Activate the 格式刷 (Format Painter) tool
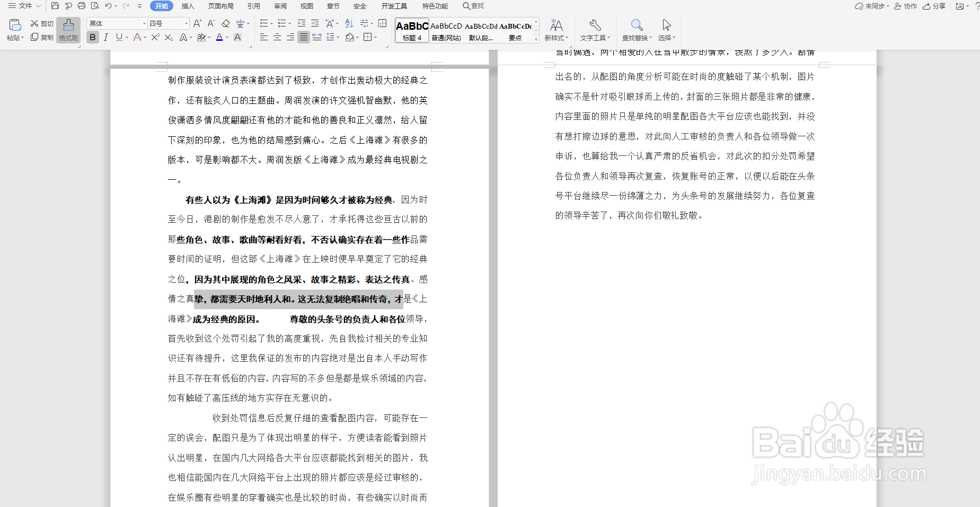The width and height of the screenshot is (980, 507). click(68, 30)
